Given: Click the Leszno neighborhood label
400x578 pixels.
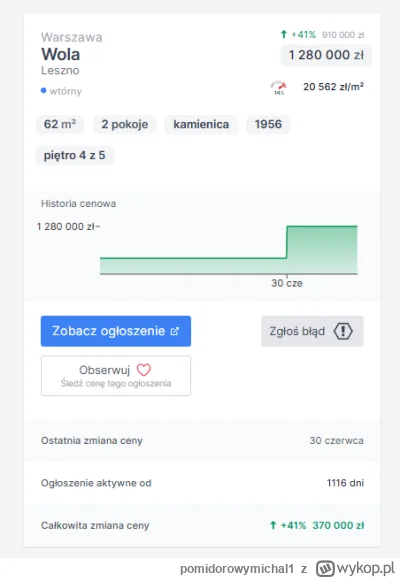Looking at the screenshot, I should (x=60, y=70).
